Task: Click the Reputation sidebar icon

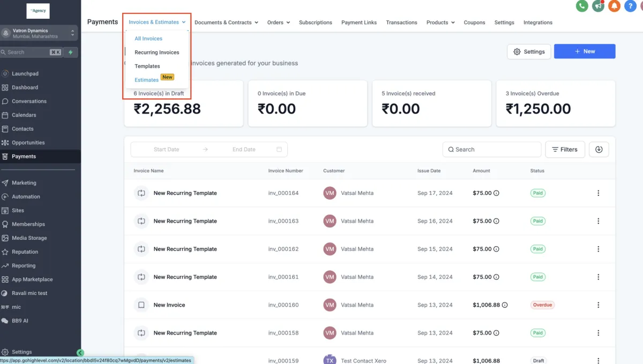Action: (5, 252)
